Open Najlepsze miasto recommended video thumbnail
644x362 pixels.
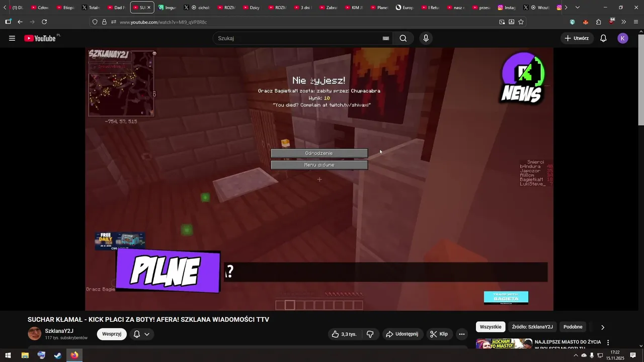pyautogui.click(x=504, y=344)
